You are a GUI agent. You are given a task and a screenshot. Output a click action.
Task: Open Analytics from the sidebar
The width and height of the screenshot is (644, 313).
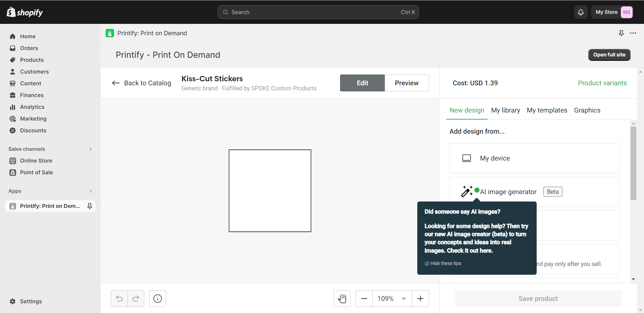point(32,107)
